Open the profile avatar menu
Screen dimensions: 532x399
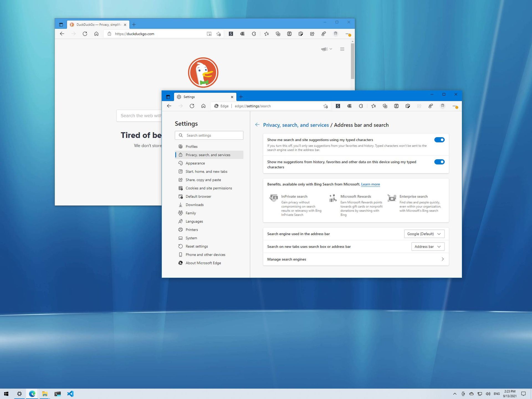(443, 106)
